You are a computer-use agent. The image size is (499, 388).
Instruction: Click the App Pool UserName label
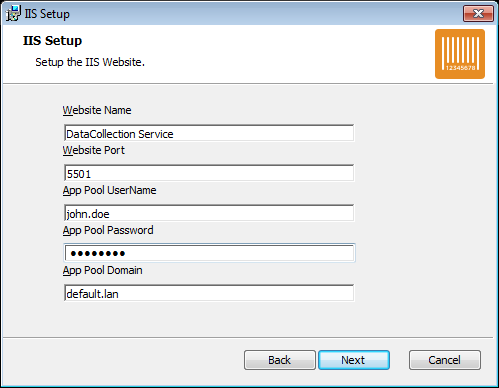110,191
